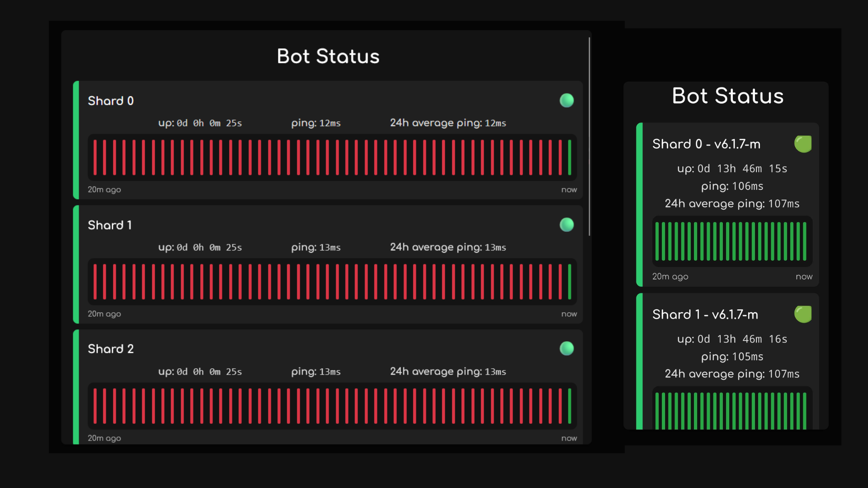Click the green status dot for Shard 0
The image size is (868, 488).
(x=566, y=100)
